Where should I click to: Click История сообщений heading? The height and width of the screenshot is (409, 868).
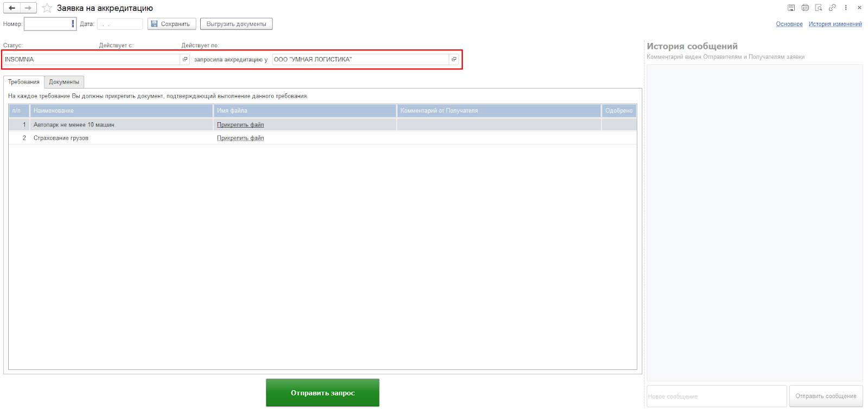click(x=692, y=46)
